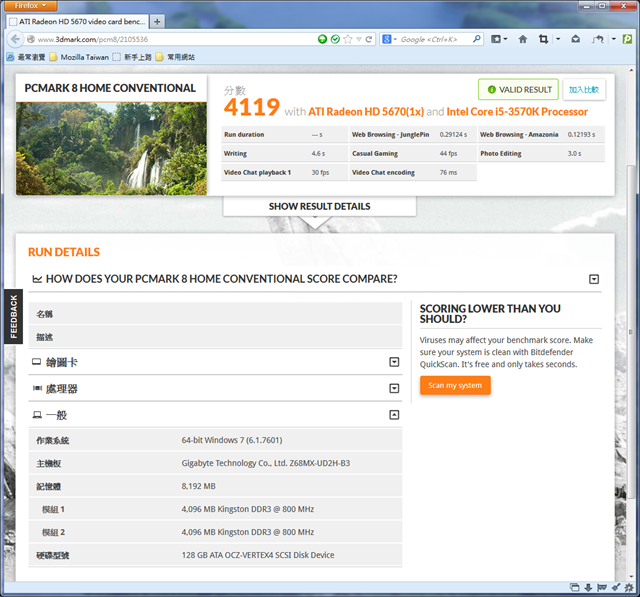Bookmark this page with the star icon
The height and width of the screenshot is (597, 640).
(x=348, y=39)
